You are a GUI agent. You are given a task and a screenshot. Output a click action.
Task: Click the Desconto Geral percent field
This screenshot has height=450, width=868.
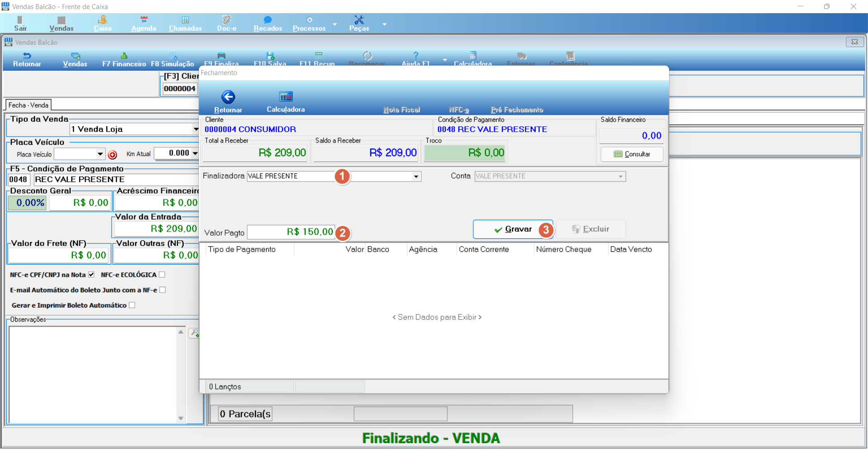(x=27, y=203)
